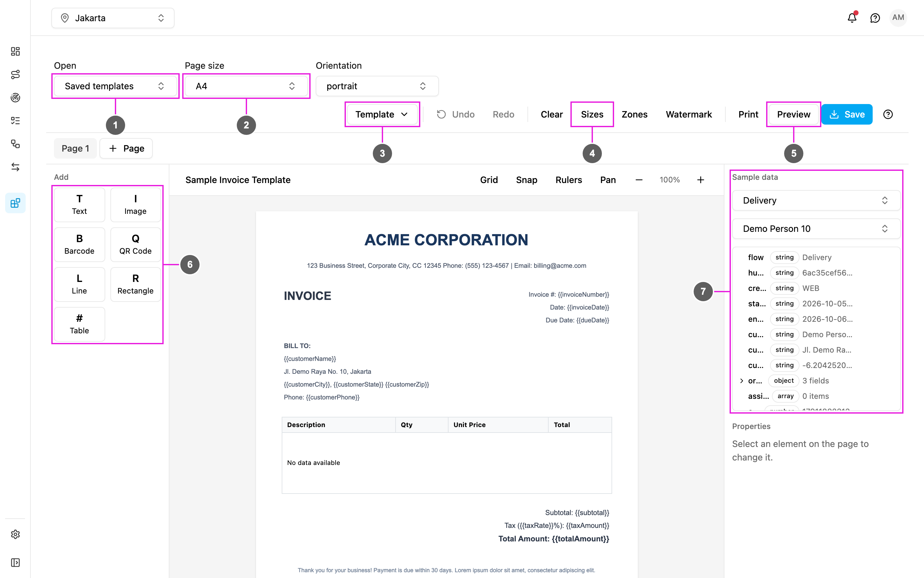Image resolution: width=924 pixels, height=578 pixels.
Task: Open the Demo Person 10 dropdown
Action: tap(816, 229)
